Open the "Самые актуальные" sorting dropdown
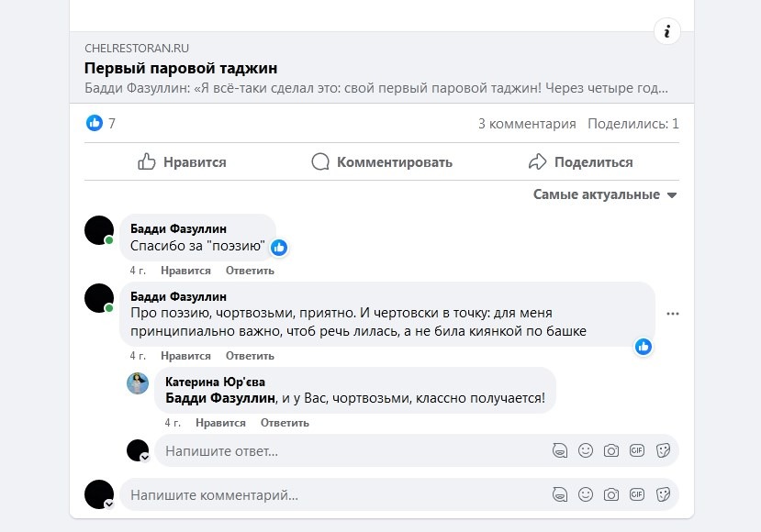 (605, 194)
